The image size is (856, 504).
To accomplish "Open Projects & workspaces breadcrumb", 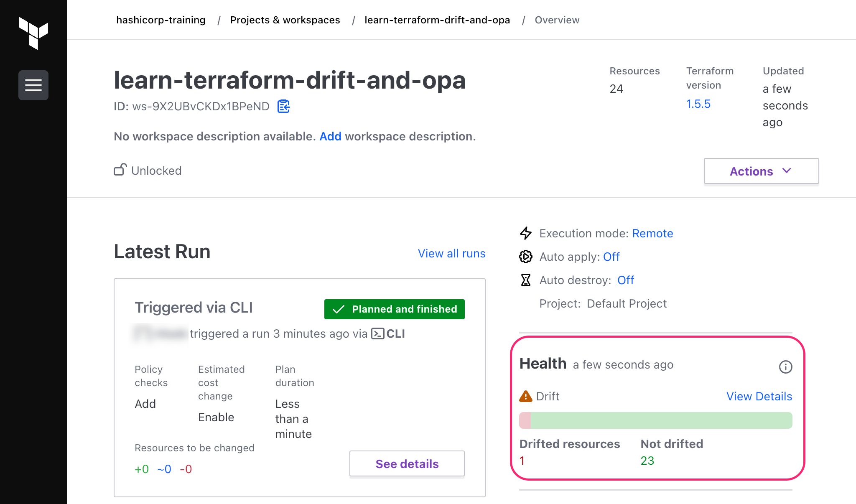I will point(285,20).
